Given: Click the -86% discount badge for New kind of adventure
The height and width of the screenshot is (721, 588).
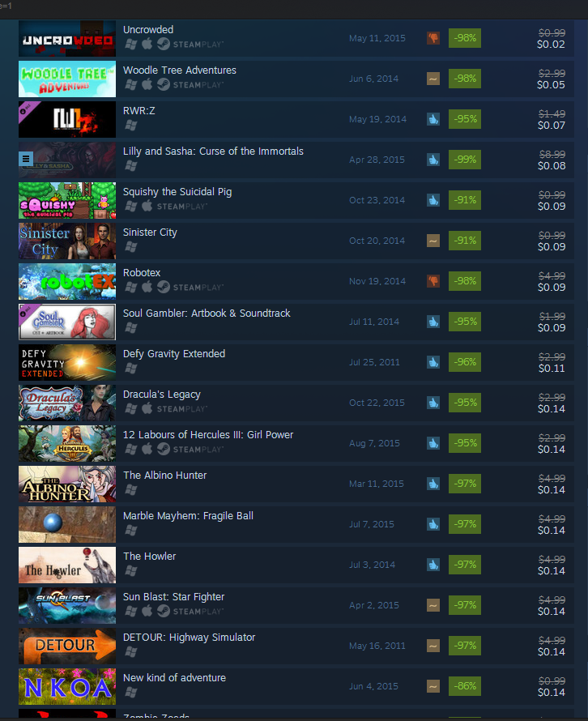Looking at the screenshot, I should point(465,686).
